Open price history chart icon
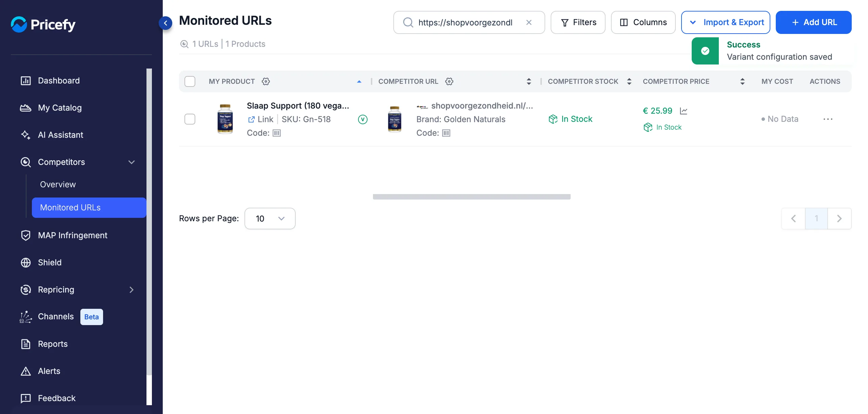Screen dimensions: 868x414 coord(684,111)
